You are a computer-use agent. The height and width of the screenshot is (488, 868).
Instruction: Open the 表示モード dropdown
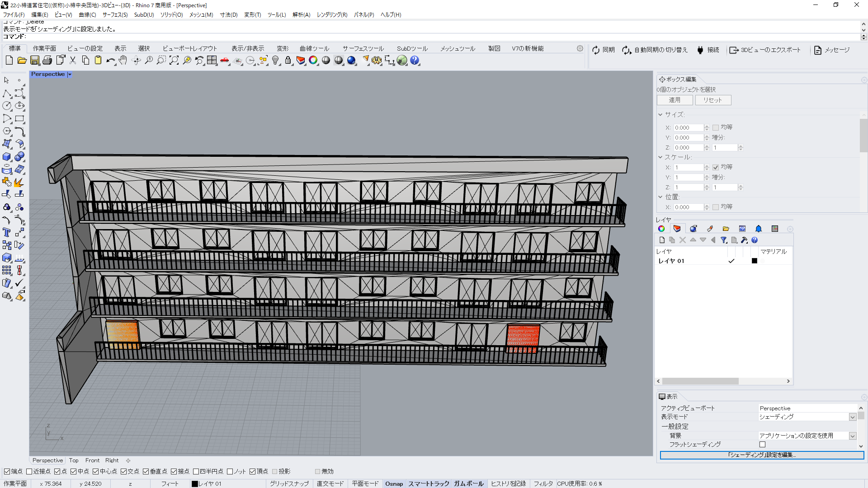tap(852, 417)
